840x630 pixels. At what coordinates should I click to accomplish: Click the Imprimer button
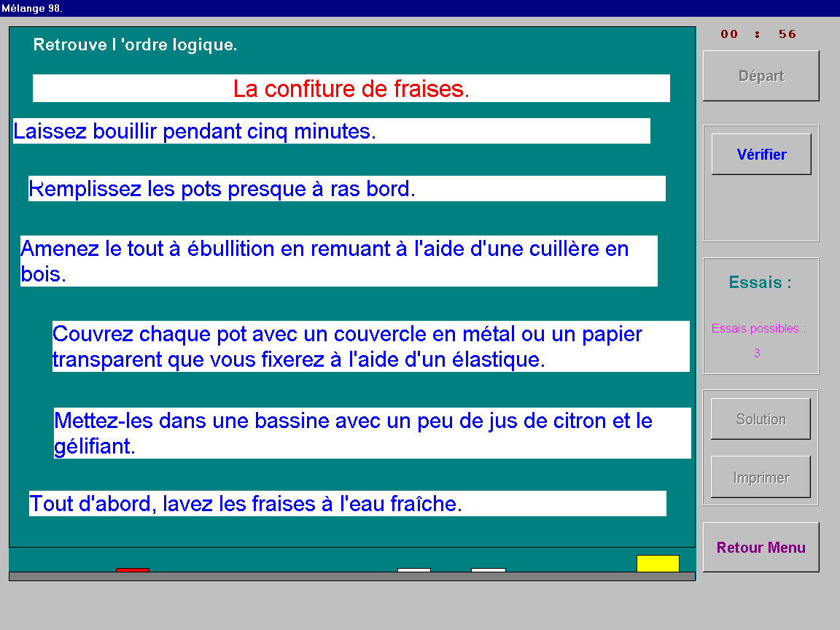tap(760, 478)
